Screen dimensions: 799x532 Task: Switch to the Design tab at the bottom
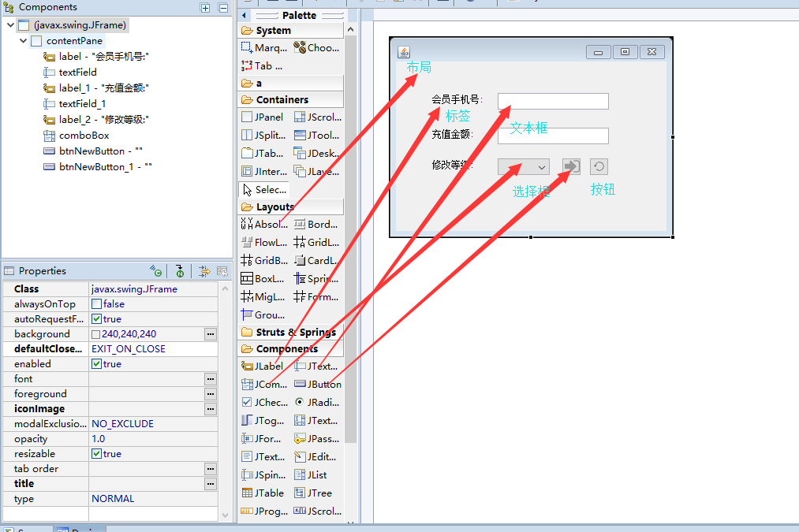(x=80, y=528)
